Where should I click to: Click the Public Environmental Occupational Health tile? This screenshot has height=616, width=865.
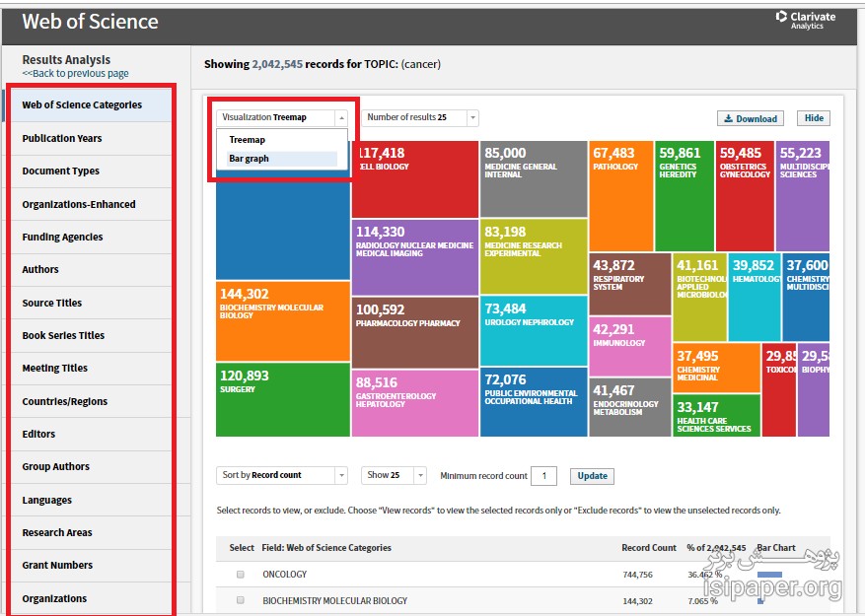(x=534, y=402)
